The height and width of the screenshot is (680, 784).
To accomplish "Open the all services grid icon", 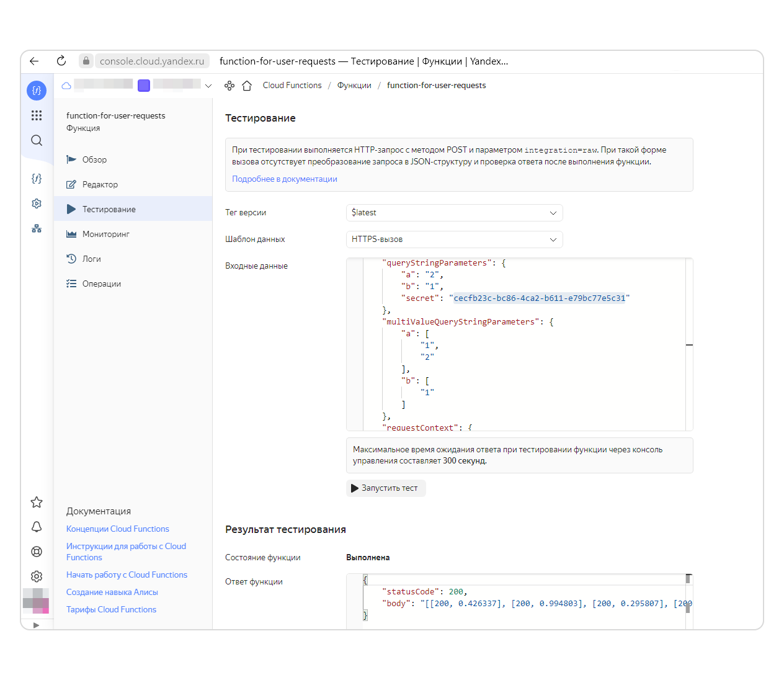I will (37, 115).
